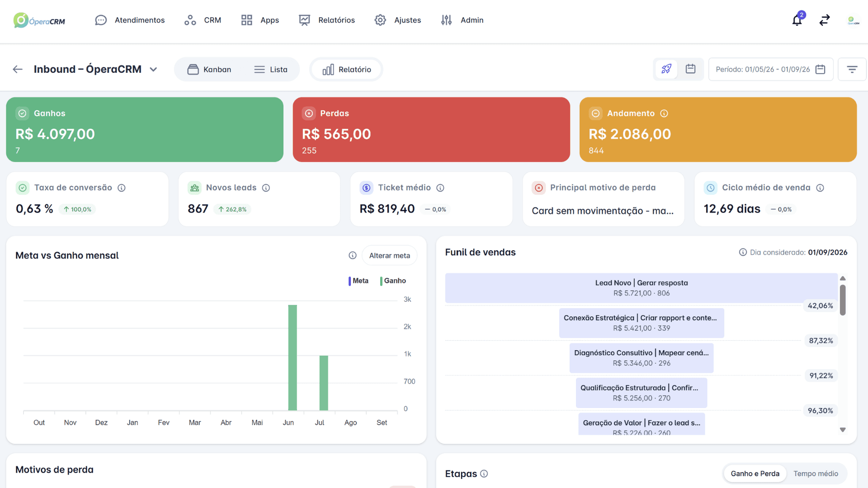This screenshot has width=868, height=488.
Task: Open the Relatórios menu
Action: [x=327, y=20]
